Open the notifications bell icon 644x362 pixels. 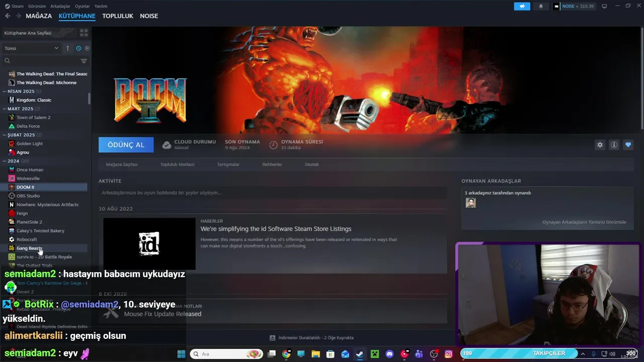(541, 6)
